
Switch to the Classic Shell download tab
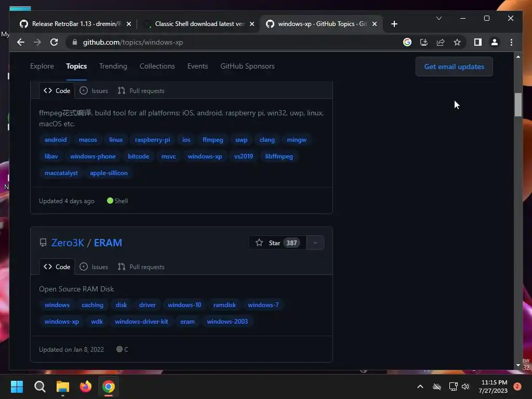[198, 24]
